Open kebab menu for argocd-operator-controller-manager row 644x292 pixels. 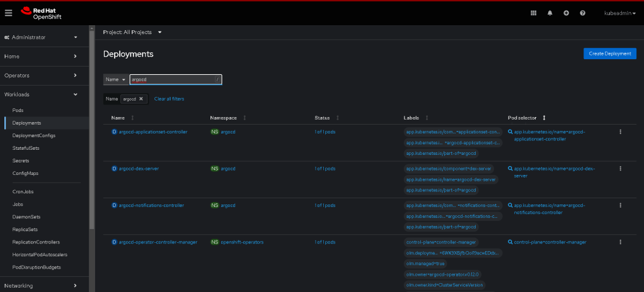(x=620, y=242)
